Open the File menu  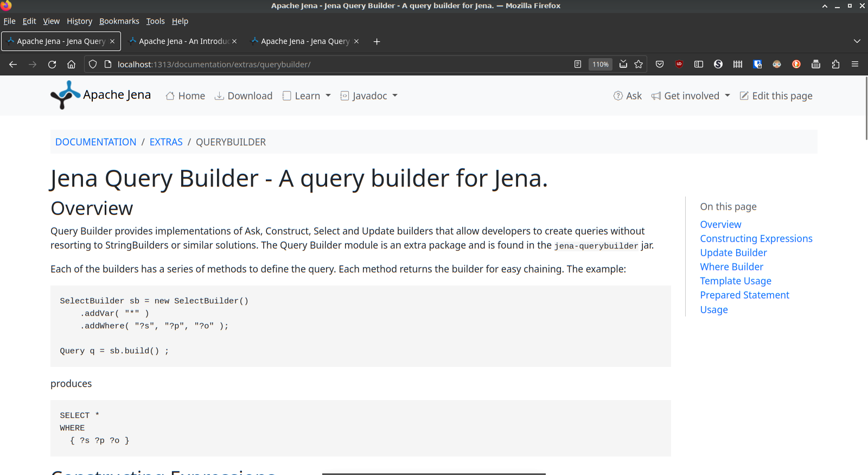[x=10, y=21]
